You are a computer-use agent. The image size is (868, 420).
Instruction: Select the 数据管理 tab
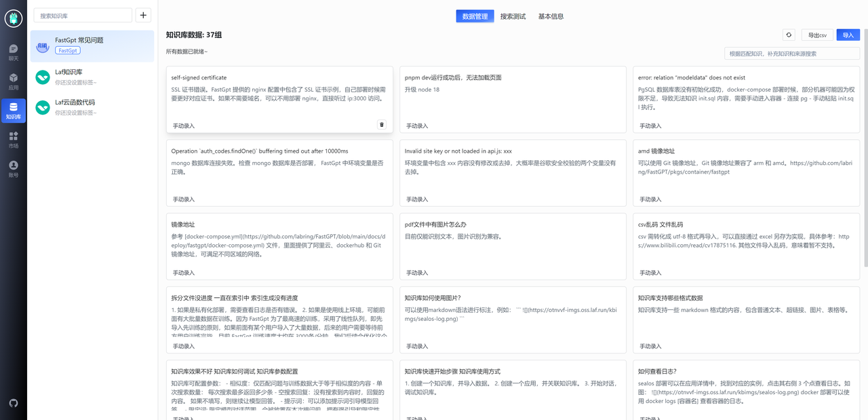pyautogui.click(x=475, y=16)
